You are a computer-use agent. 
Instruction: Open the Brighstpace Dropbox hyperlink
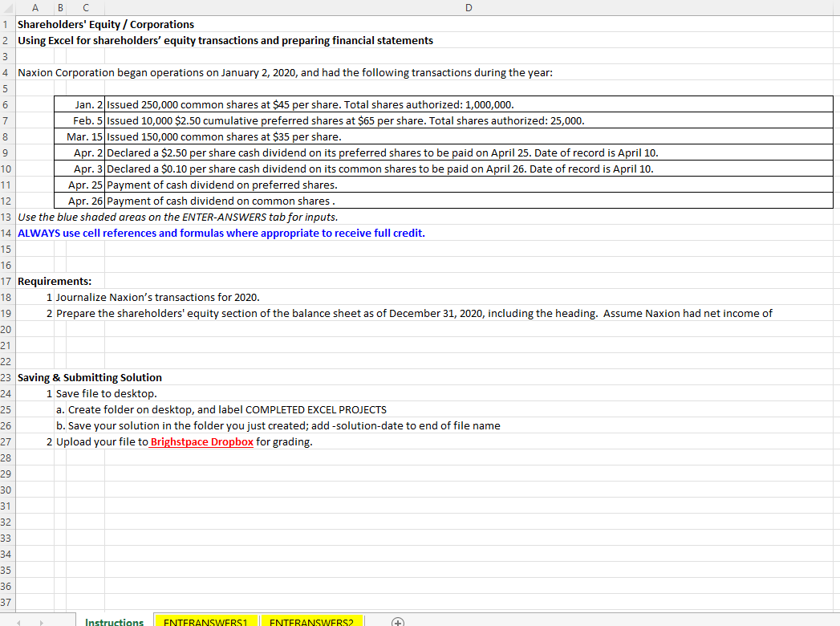pyautogui.click(x=201, y=441)
